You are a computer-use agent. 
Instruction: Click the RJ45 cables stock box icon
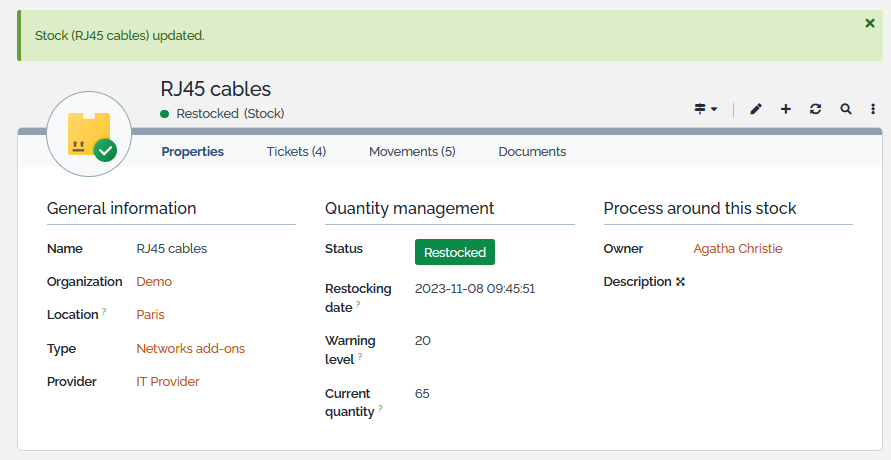(x=89, y=134)
